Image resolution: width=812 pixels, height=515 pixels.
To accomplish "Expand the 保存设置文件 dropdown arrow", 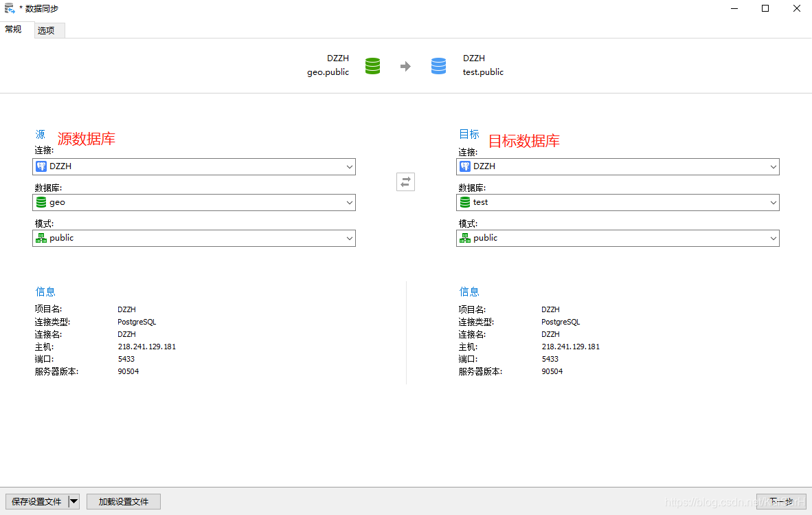I will point(74,501).
